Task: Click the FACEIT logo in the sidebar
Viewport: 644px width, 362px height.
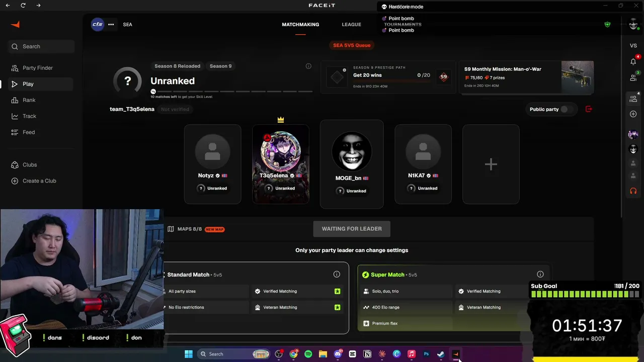Action: [15, 25]
